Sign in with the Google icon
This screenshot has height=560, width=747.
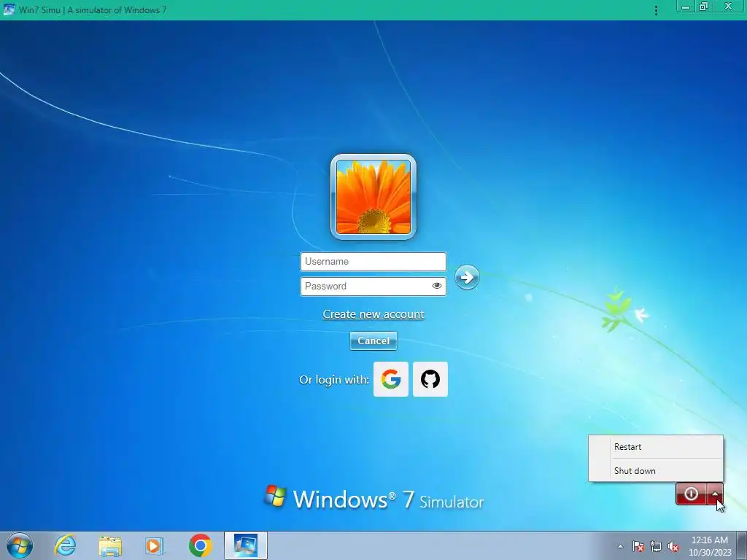[x=391, y=379]
